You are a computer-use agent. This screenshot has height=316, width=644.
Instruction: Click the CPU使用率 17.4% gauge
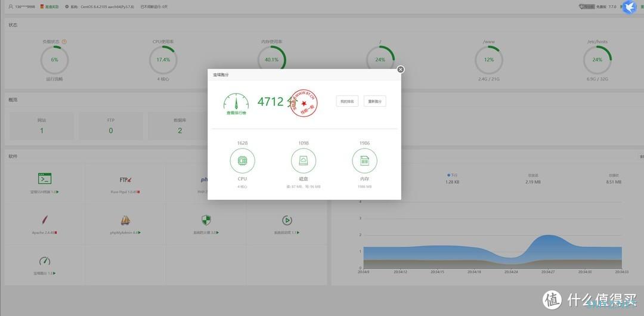pyautogui.click(x=163, y=60)
